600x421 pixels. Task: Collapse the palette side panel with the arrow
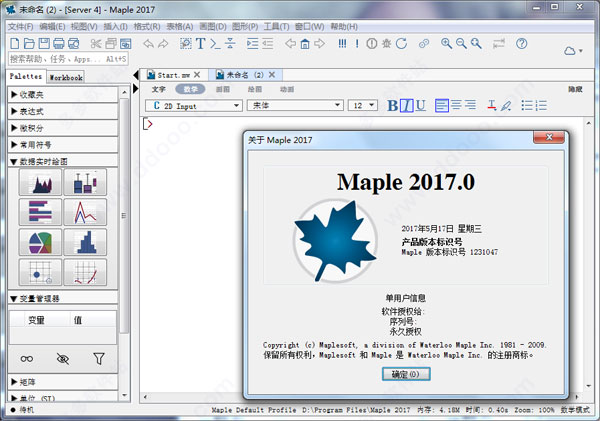point(136,75)
